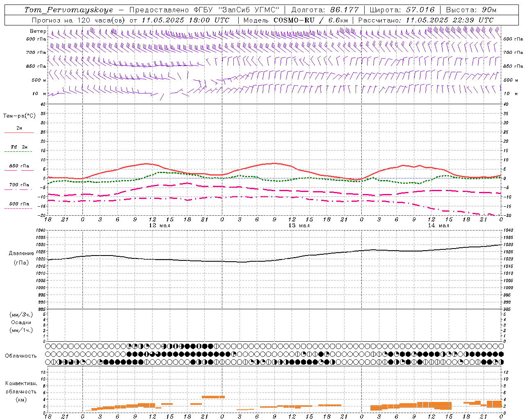Click the (мм/1ч.) precipitation unit label
This screenshot has height=420, width=525.
pos(21,330)
